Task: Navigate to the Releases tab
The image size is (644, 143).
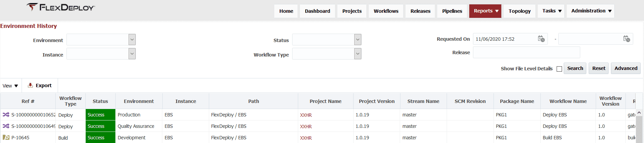Action: (420, 11)
